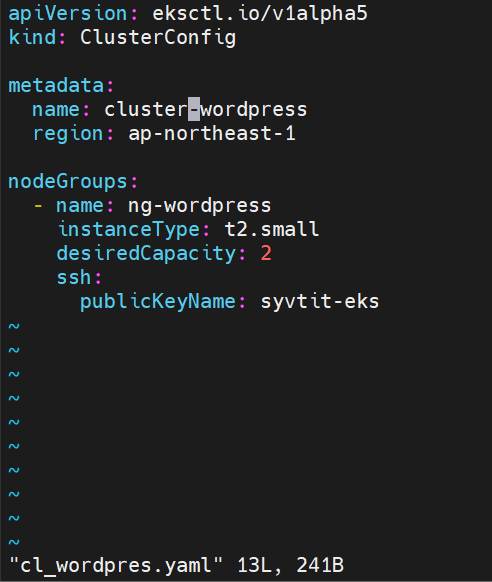Place cursor on ng-wordpress value
Screen dimensions: 492x582
pyautogui.click(x=199, y=206)
